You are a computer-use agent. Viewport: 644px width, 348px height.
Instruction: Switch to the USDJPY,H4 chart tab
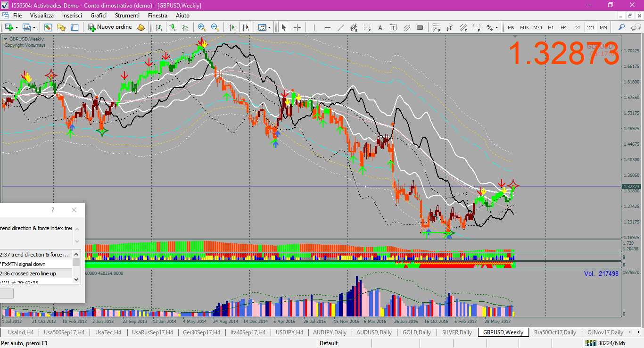[x=290, y=332]
